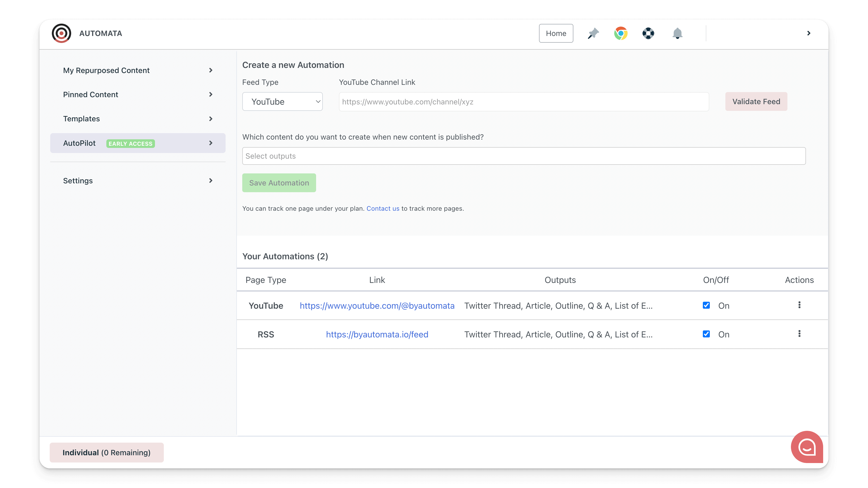Click the YouTube page type cell
Viewport: 868px width, 488px height.
tap(266, 306)
